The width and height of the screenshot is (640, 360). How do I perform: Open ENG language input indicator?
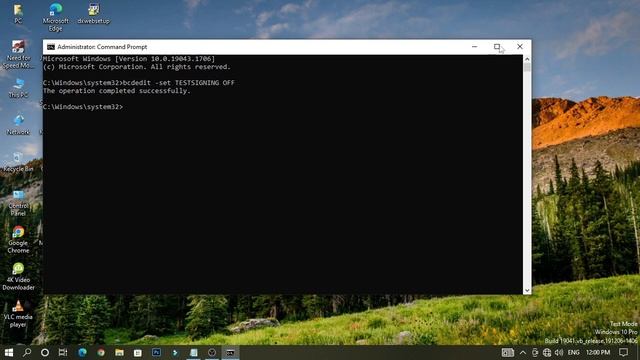coord(573,352)
